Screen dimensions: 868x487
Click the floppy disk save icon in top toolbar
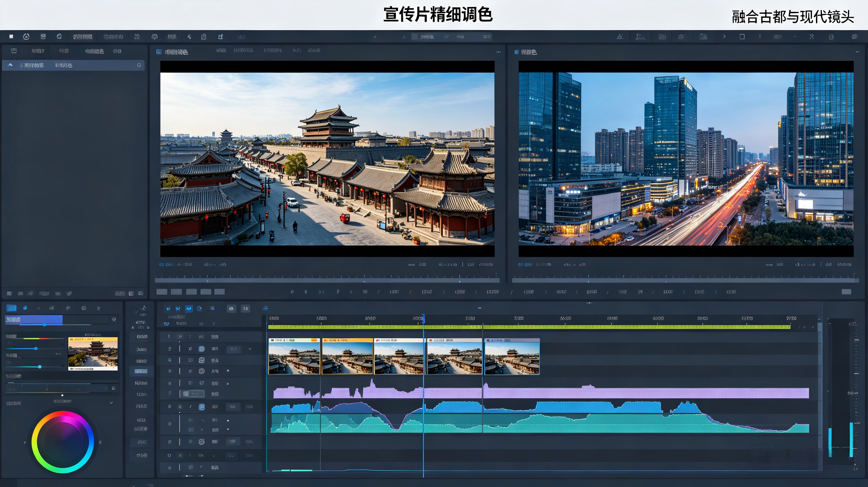pyautogui.click(x=43, y=37)
